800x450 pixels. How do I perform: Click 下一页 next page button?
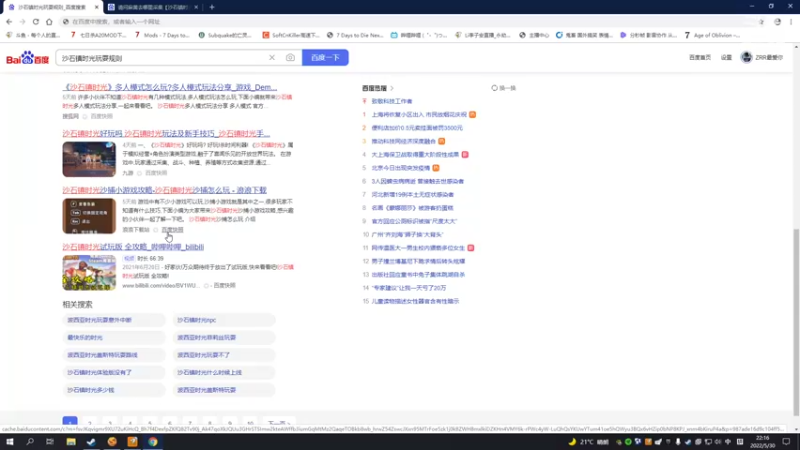pos(279,423)
